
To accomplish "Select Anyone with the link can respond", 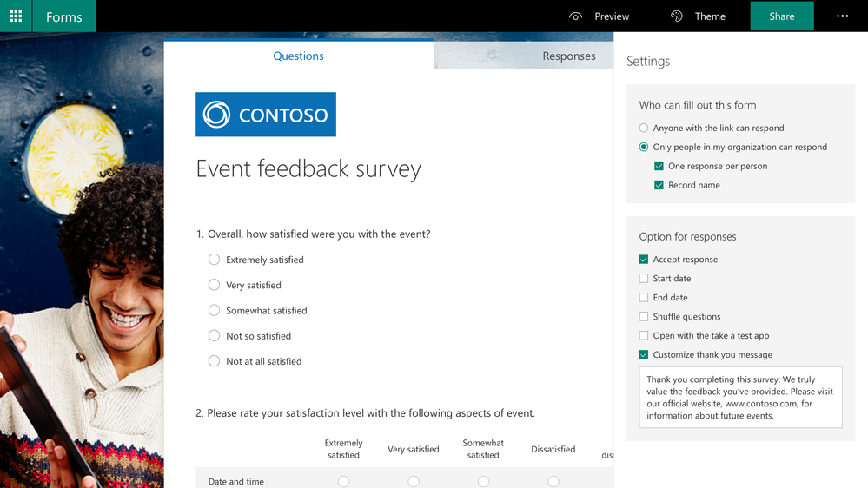I will pyautogui.click(x=643, y=128).
